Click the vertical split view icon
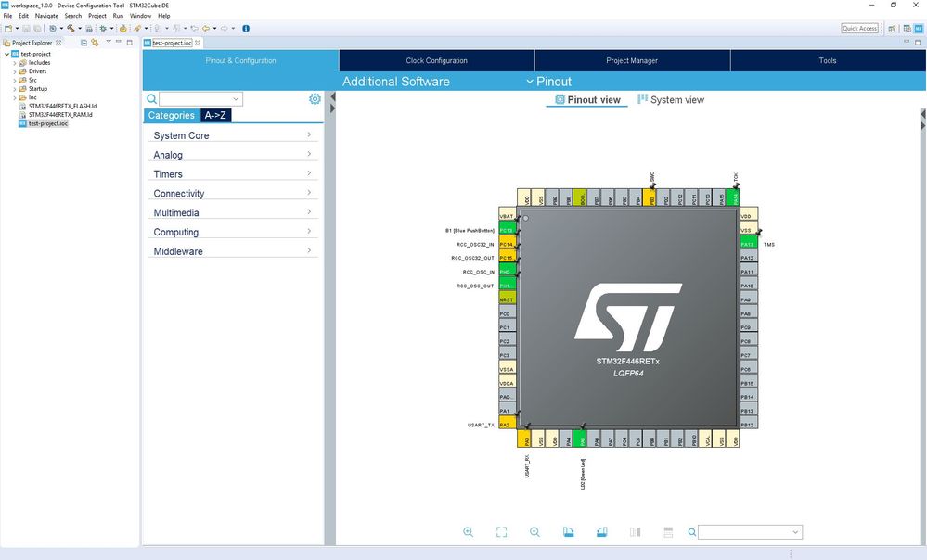Screen dimensions: 927x560 coord(635,532)
